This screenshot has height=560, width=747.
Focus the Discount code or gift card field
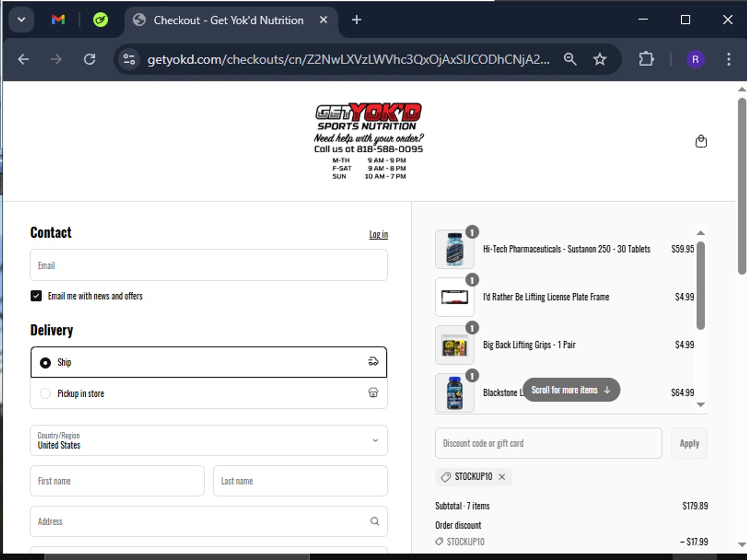point(548,443)
